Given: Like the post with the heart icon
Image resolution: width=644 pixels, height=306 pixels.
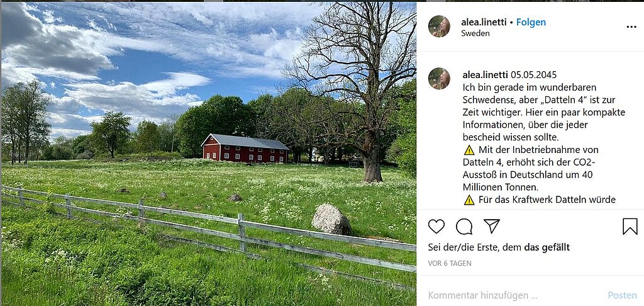Looking at the screenshot, I should coord(436,227).
